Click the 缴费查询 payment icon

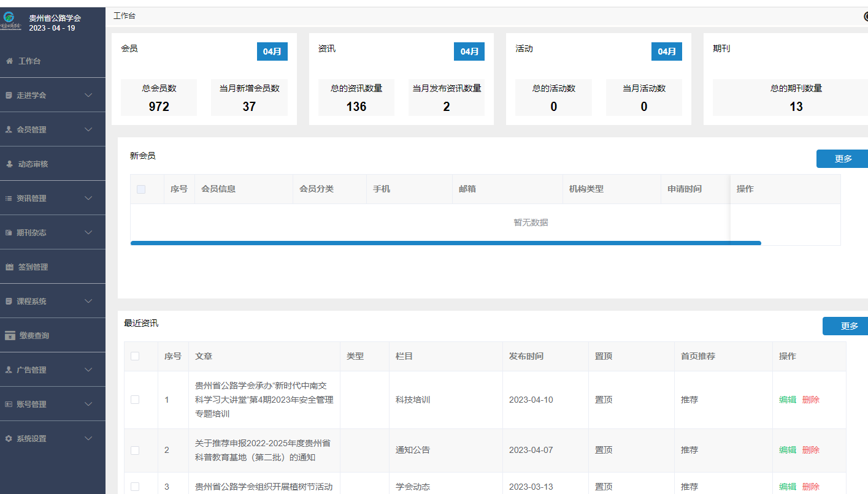click(x=9, y=335)
